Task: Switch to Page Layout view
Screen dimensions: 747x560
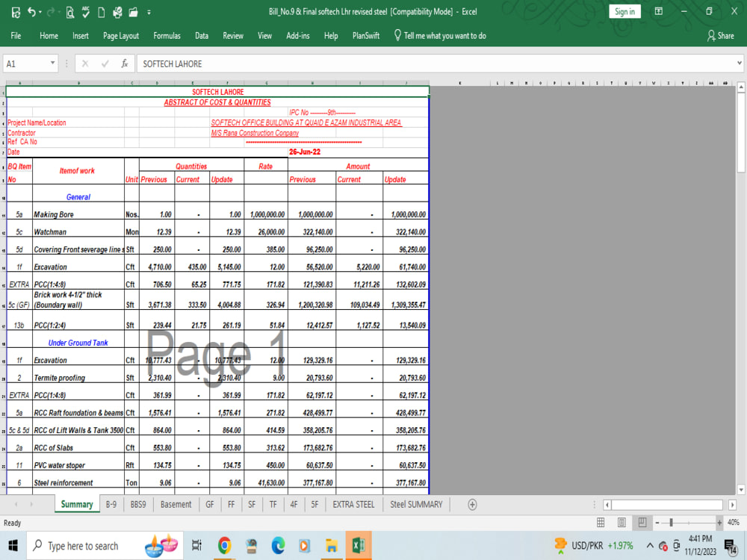Action: 622,521
